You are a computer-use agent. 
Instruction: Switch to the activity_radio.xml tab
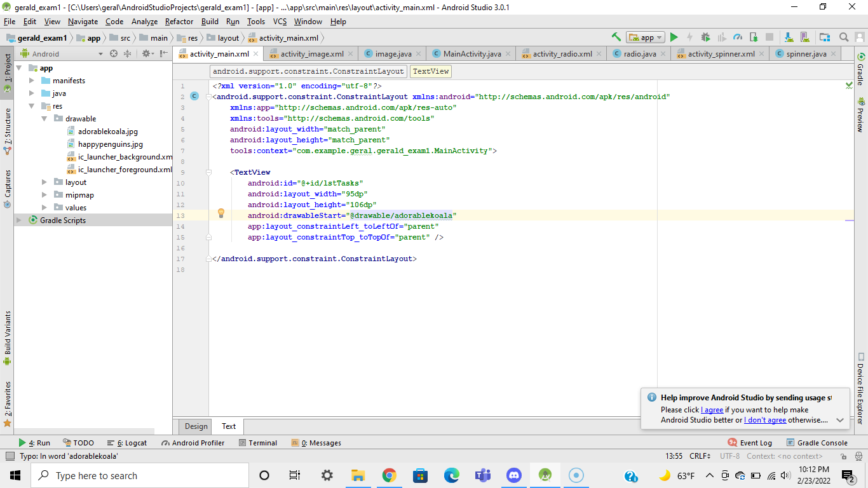[x=562, y=54]
